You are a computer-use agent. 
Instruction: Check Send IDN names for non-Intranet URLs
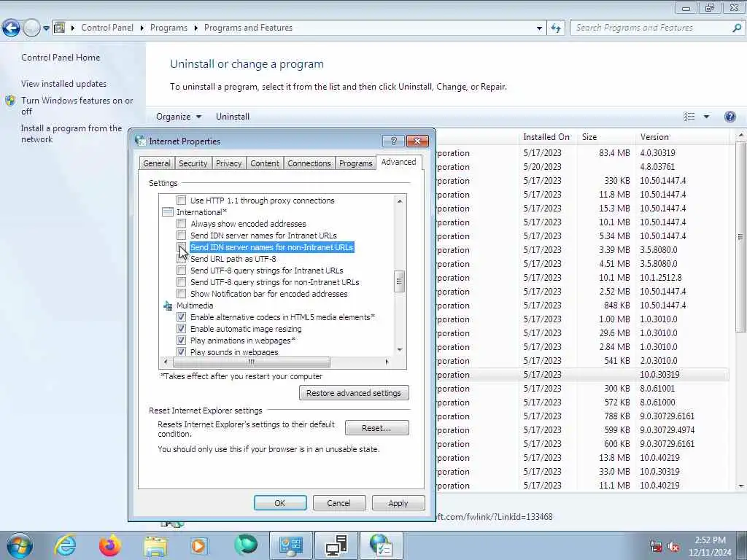pyautogui.click(x=182, y=246)
